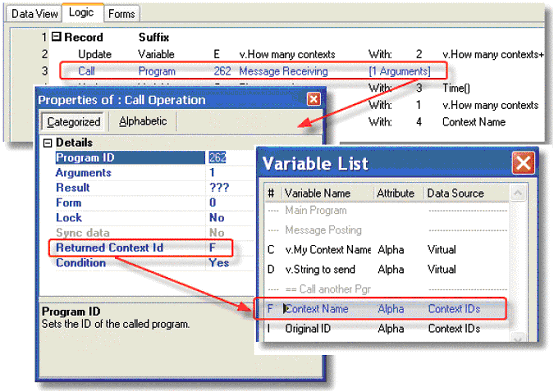Click the Condition value Yes

tap(219, 263)
